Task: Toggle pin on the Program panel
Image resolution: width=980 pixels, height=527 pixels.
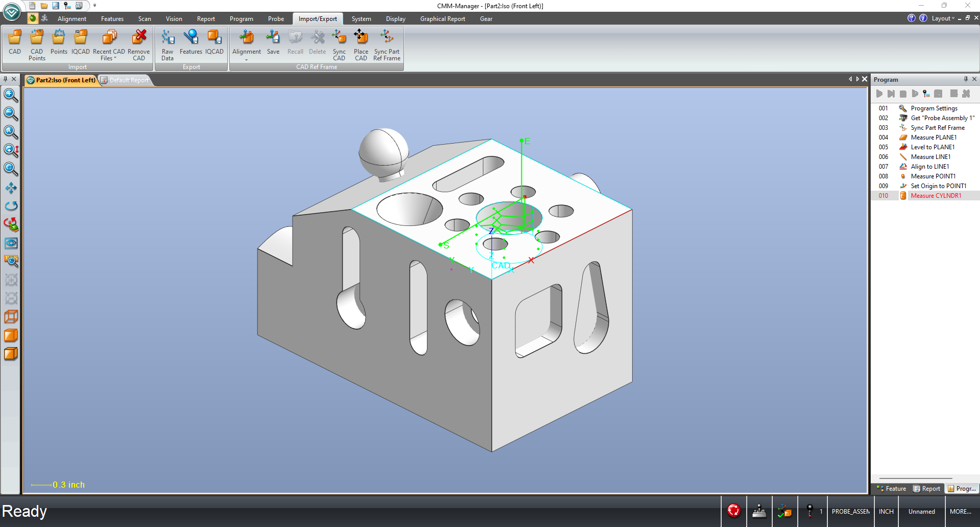Action: point(966,79)
